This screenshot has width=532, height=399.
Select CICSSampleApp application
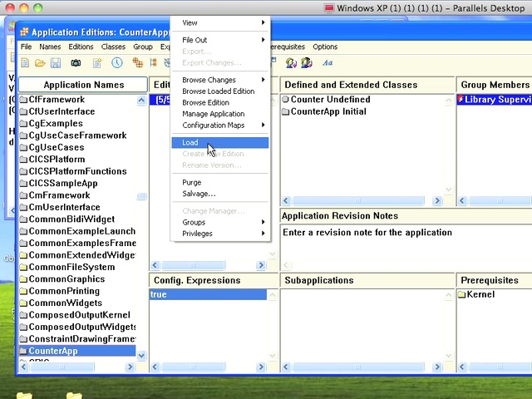(77, 183)
